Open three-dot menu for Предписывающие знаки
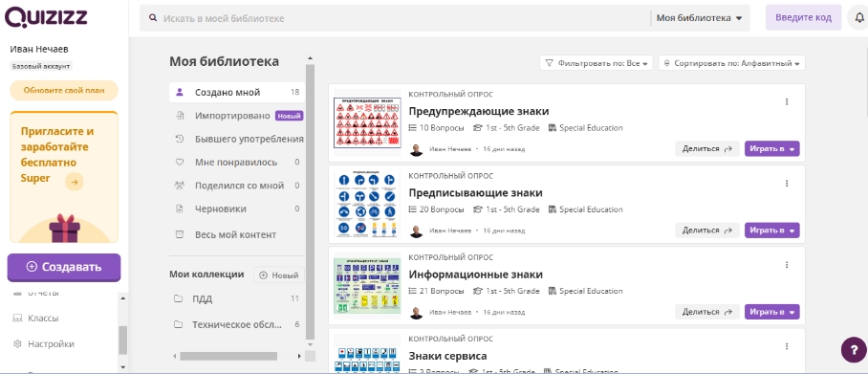Viewport: 868px width, 374px height. point(787,184)
